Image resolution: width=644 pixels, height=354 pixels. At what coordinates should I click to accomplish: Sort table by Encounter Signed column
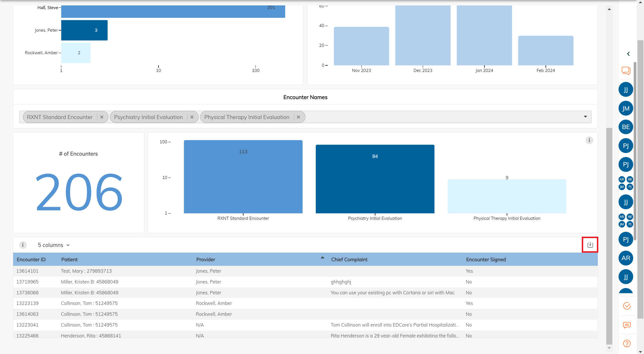tap(486, 260)
